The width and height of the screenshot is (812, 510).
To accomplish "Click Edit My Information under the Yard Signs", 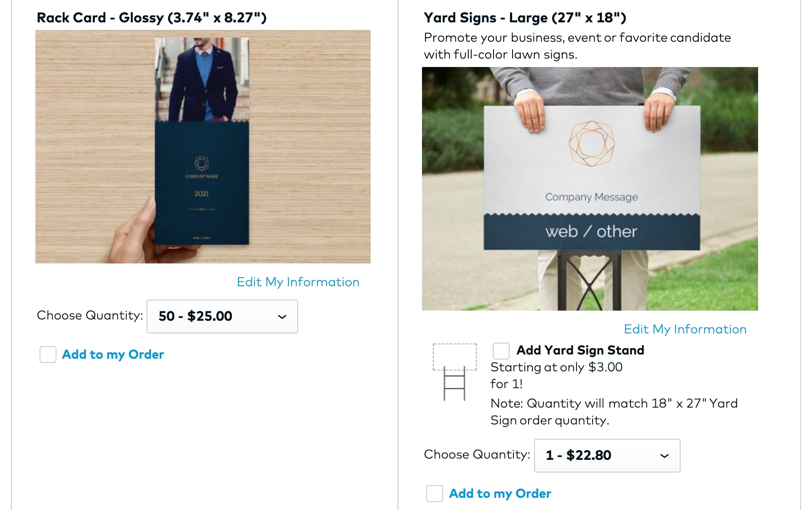I will point(685,329).
